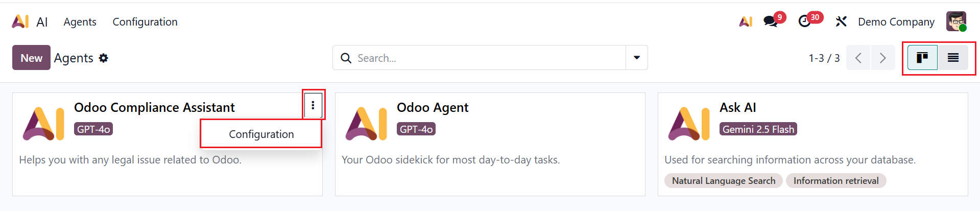Image resolution: width=980 pixels, height=211 pixels.
Task: Click the user avatar in top bar
Action: pyautogui.click(x=955, y=21)
